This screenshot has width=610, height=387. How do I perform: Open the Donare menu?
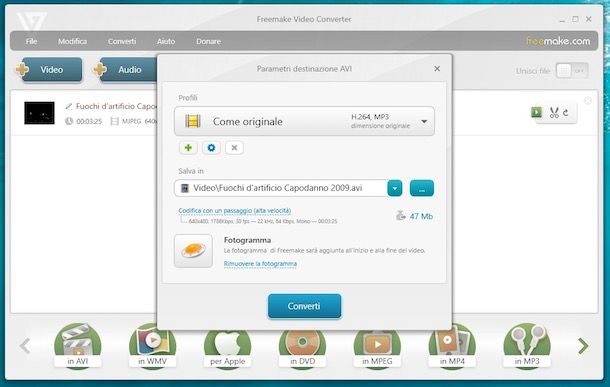(209, 41)
